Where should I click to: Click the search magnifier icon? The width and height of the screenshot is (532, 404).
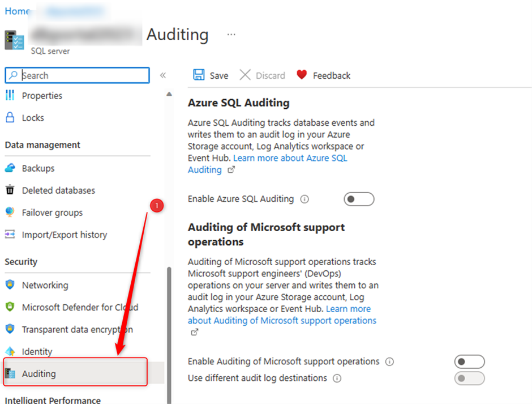[13, 75]
